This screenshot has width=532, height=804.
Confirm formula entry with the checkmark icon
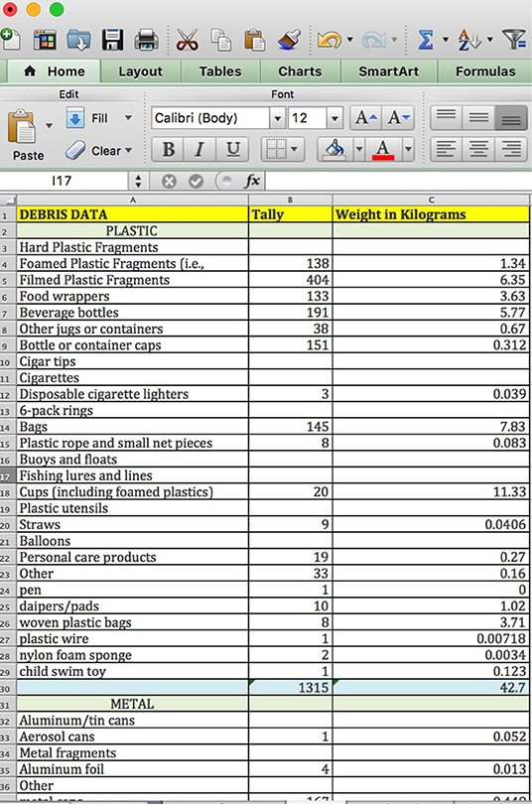point(196,181)
